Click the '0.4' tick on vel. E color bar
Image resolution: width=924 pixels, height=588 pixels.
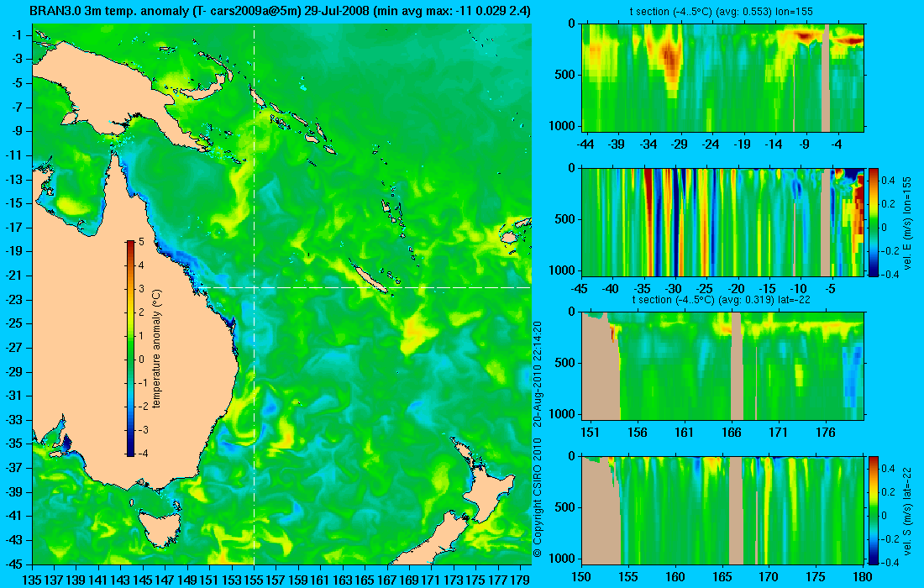pyautogui.click(x=888, y=180)
